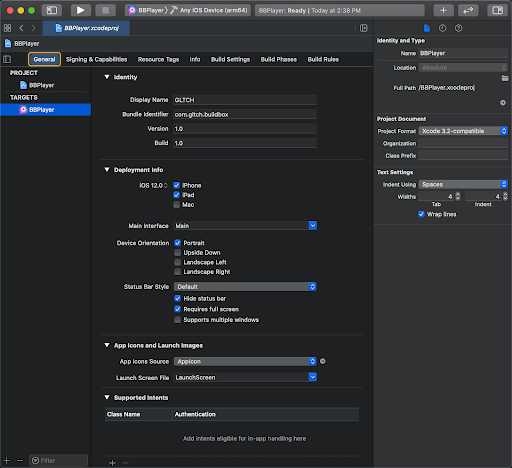Open Signing & Capabilities tab
Viewport: 512px width, 468px height.
click(96, 59)
